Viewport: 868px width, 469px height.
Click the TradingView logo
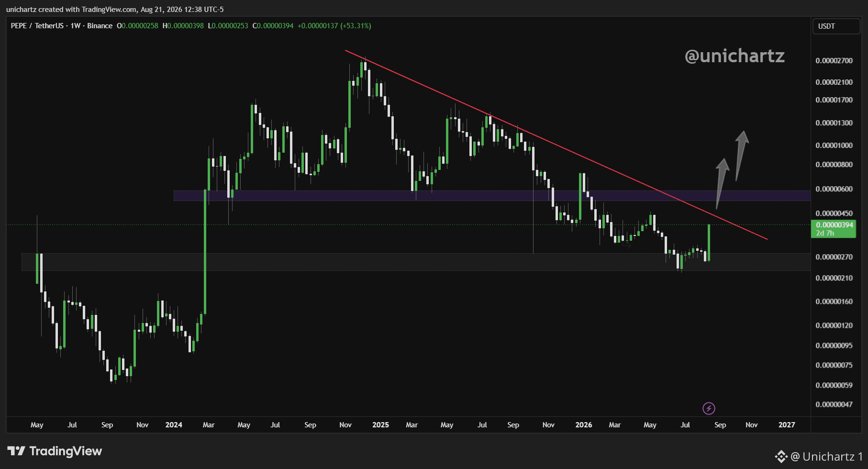tap(55, 451)
